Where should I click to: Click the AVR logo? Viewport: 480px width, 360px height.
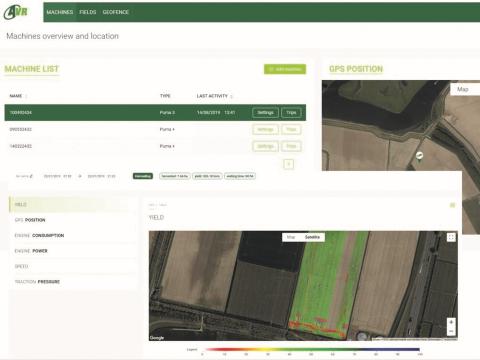[x=16, y=12]
